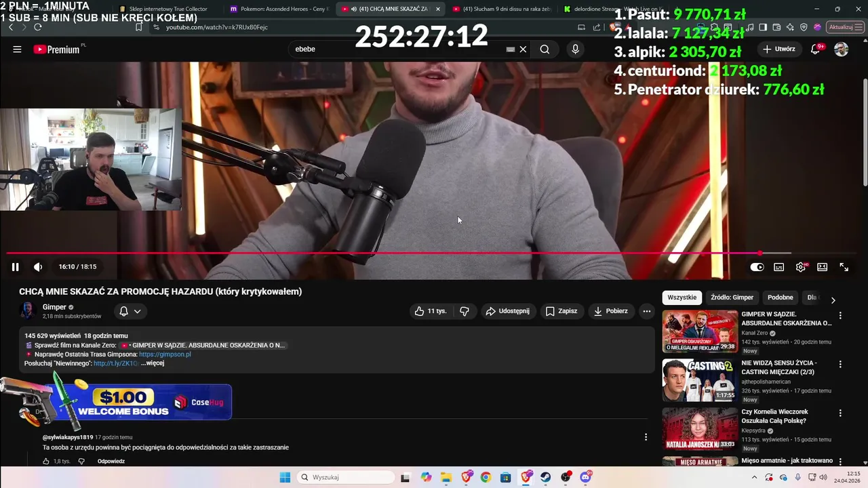
Task: Save the video using Zapisz
Action: (x=561, y=311)
